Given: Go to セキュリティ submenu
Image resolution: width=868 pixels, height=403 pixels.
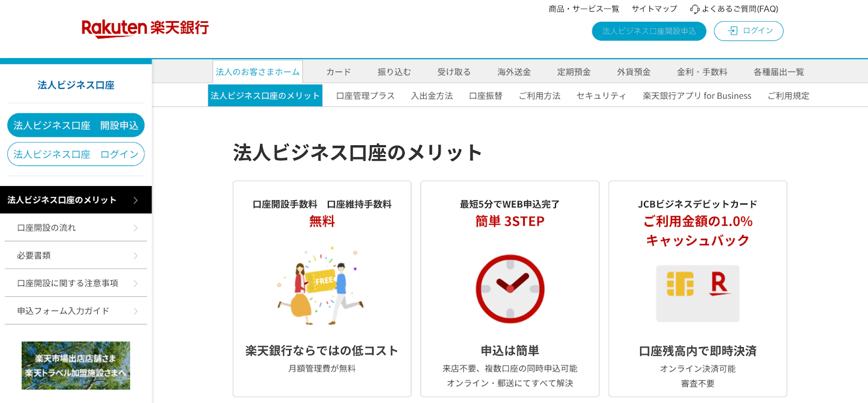Looking at the screenshot, I should point(601,95).
